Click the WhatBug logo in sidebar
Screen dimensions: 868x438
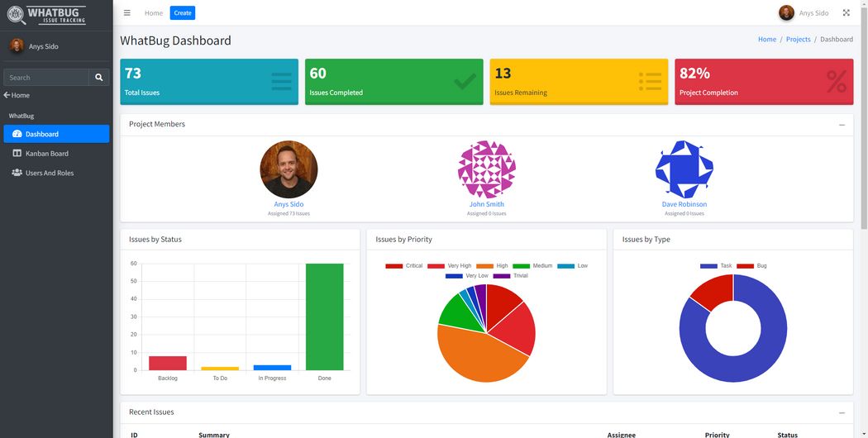47,15
